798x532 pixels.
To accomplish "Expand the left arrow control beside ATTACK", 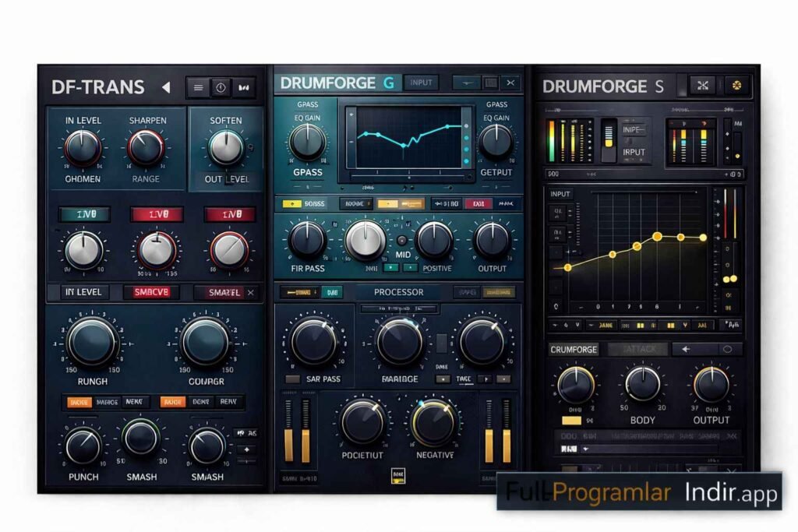I will point(686,348).
